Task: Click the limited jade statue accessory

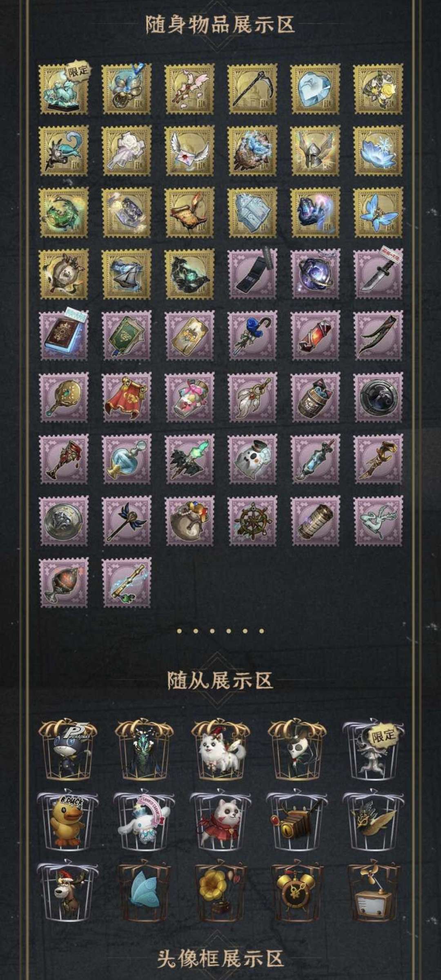Action: coord(64,89)
